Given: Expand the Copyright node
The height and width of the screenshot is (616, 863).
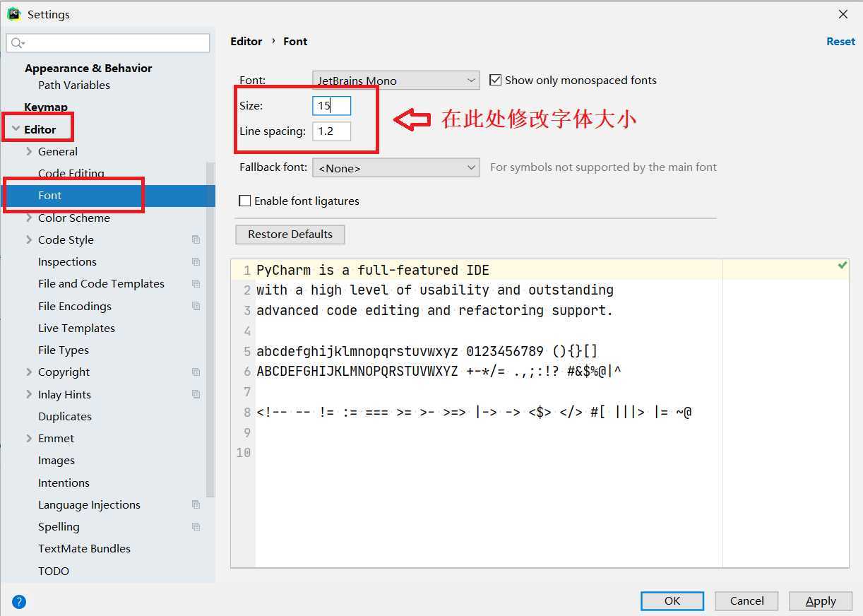Looking at the screenshot, I should pyautogui.click(x=29, y=372).
